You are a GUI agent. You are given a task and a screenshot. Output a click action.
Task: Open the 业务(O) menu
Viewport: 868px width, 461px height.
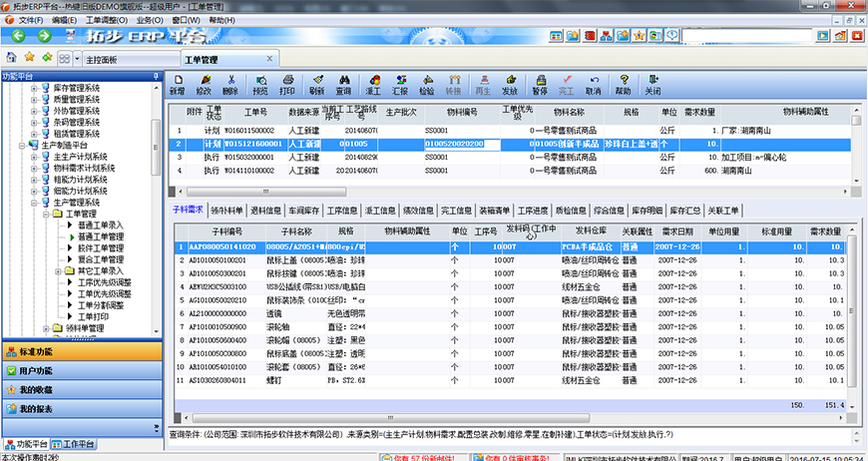150,20
